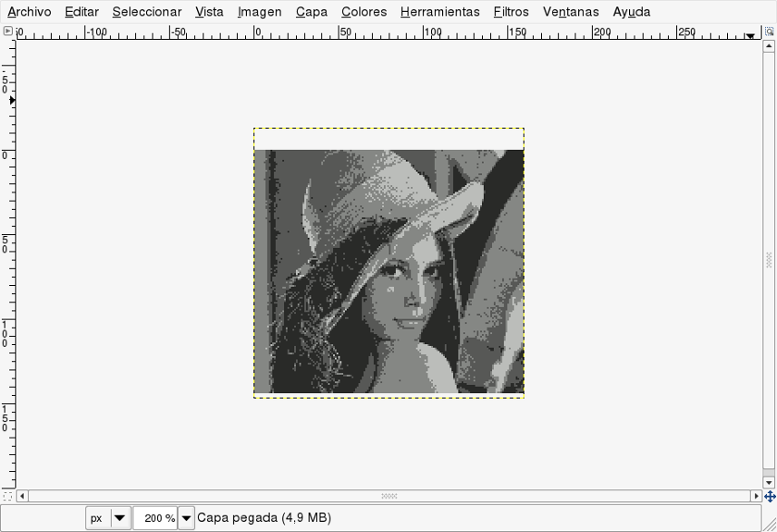Open the Imagen menu
The image size is (777, 532).
(259, 12)
